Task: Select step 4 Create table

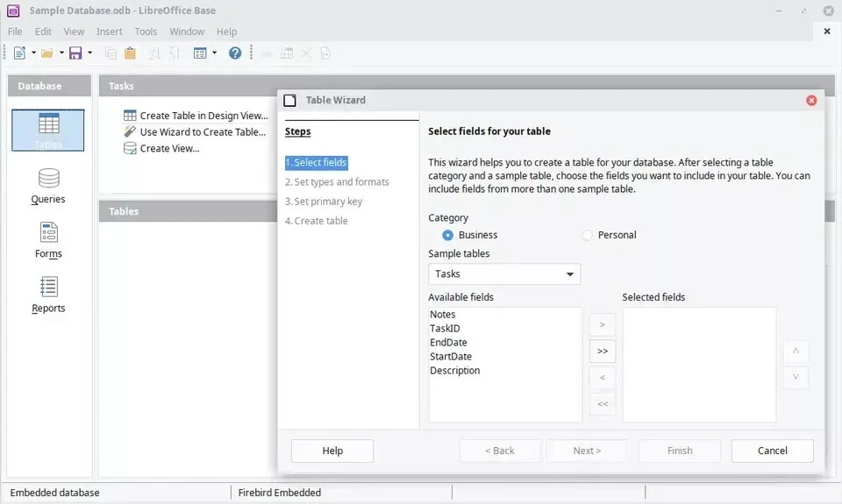Action: (317, 221)
